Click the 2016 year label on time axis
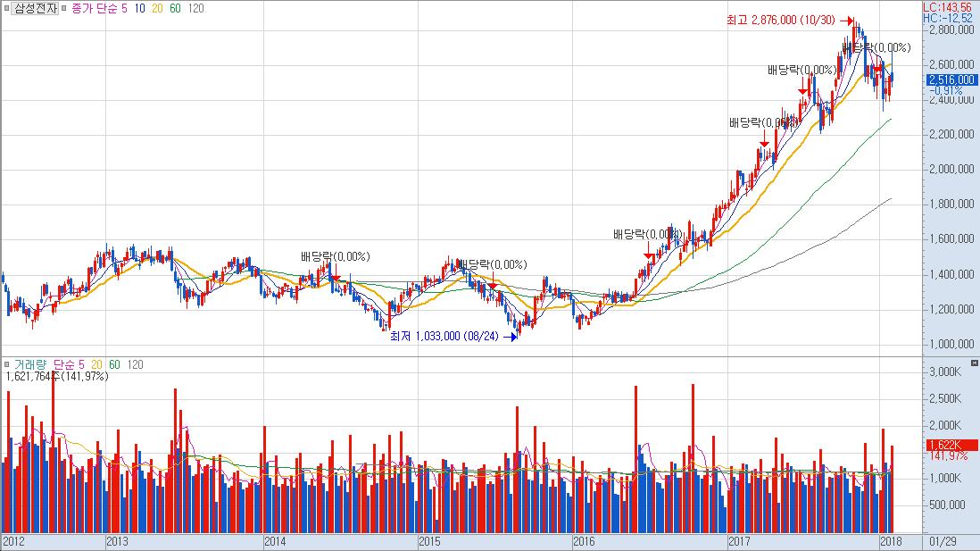 pyautogui.click(x=584, y=541)
